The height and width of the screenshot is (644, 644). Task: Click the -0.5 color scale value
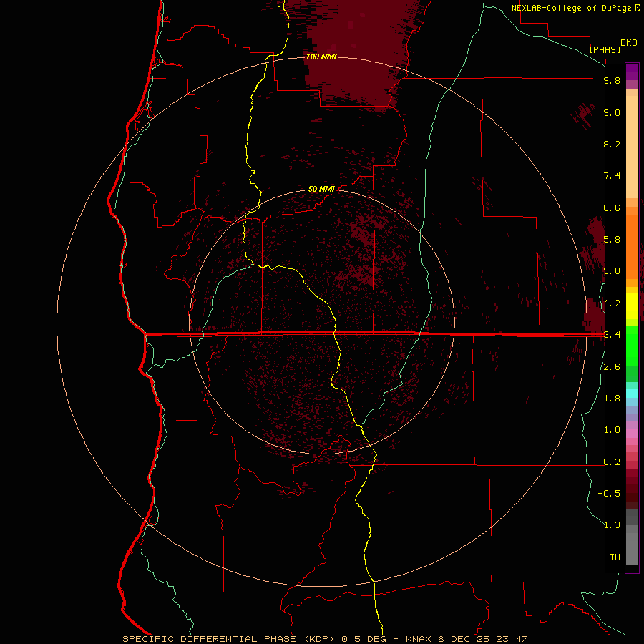tap(609, 493)
